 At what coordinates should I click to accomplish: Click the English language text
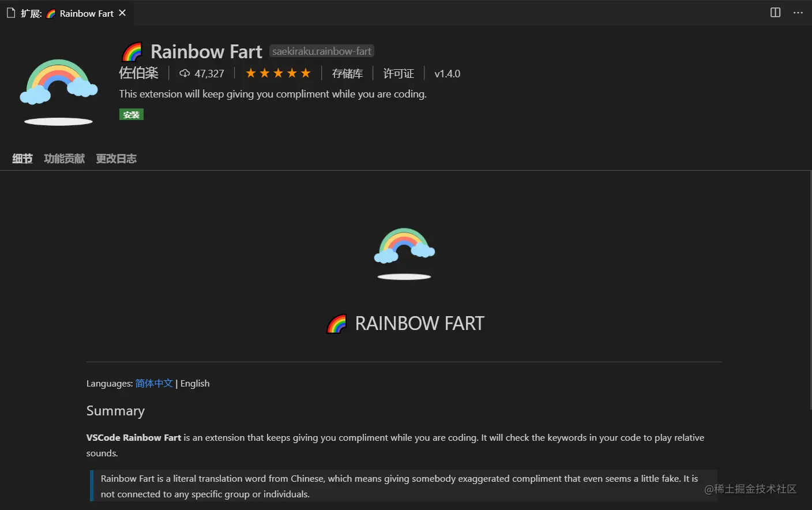[x=195, y=384]
